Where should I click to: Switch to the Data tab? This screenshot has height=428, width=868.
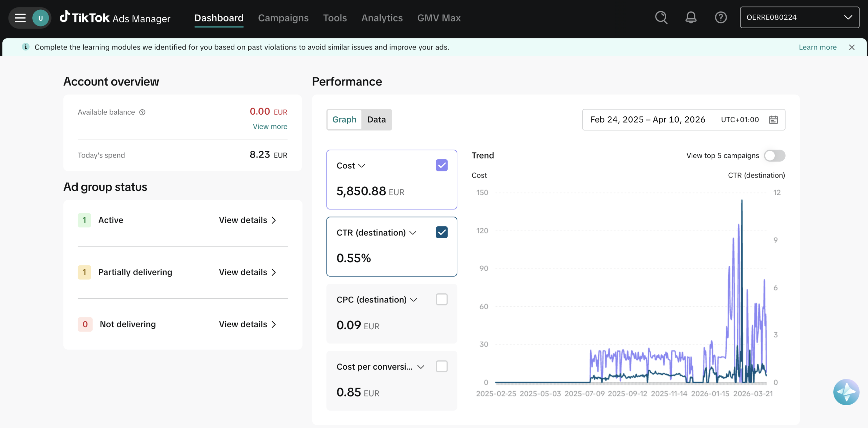coord(376,120)
